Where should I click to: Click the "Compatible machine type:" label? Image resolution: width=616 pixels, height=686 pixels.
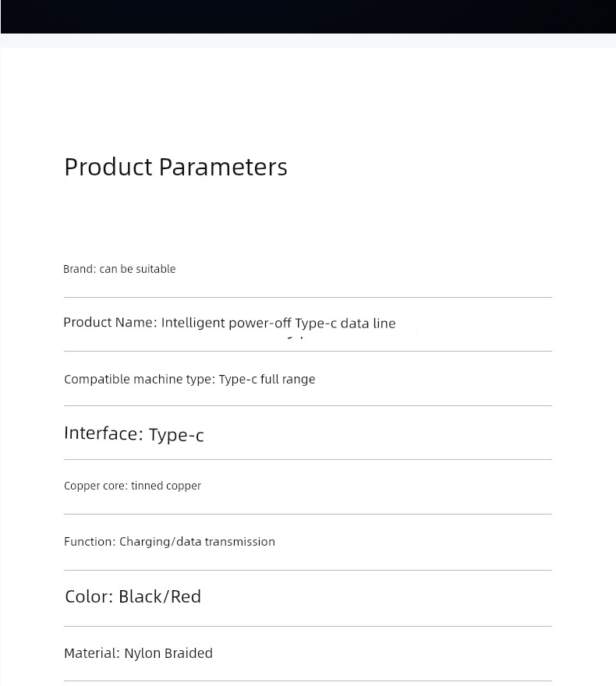[x=140, y=380]
